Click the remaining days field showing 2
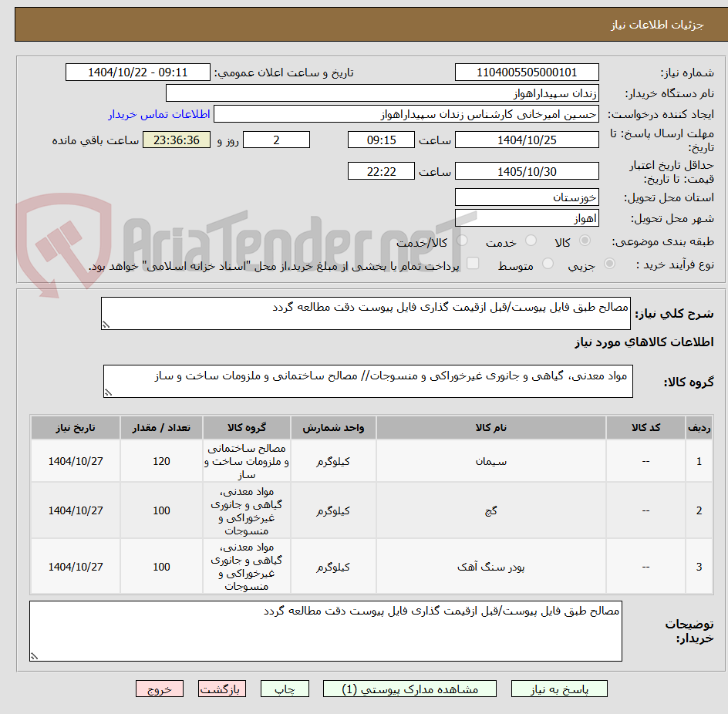The height and width of the screenshot is (714, 728). click(x=276, y=140)
